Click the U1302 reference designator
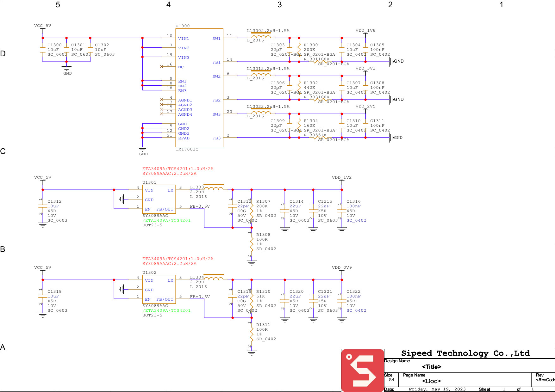 pos(149,273)
